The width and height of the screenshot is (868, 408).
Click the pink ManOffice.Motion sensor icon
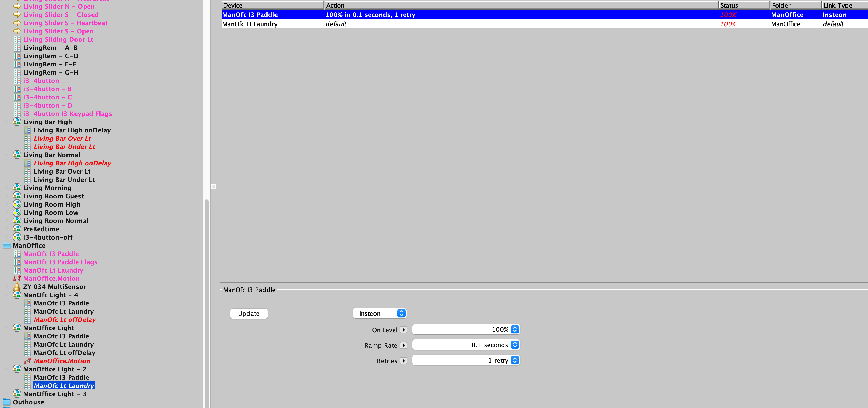(x=17, y=278)
